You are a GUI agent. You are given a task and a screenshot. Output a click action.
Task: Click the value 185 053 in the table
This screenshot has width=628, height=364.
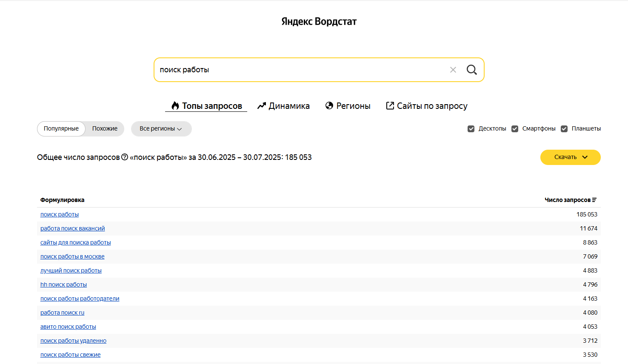point(587,214)
